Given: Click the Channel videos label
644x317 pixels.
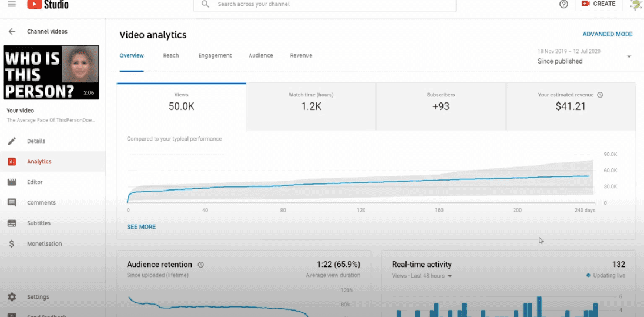Looking at the screenshot, I should (47, 31).
